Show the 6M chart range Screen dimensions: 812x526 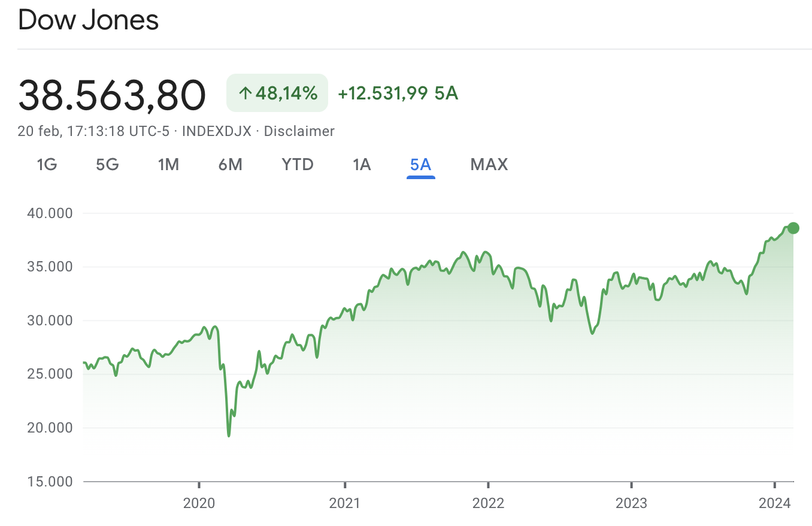231,164
